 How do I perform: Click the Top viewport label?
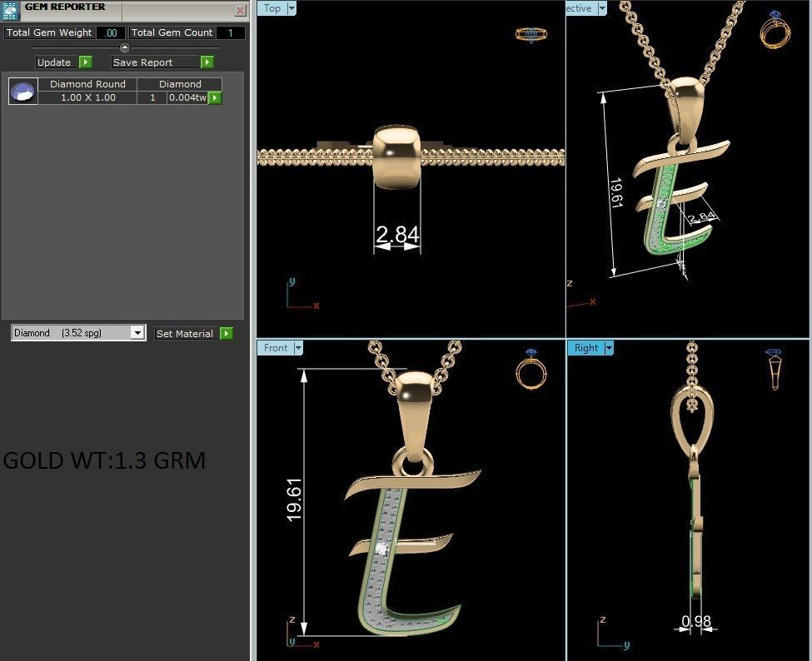pos(272,7)
